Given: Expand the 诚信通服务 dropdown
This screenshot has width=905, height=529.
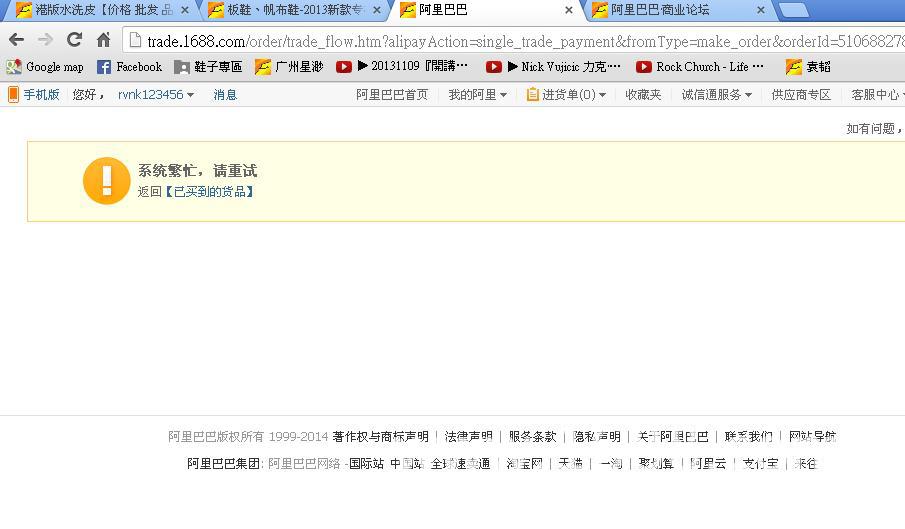Looking at the screenshot, I should click(716, 94).
